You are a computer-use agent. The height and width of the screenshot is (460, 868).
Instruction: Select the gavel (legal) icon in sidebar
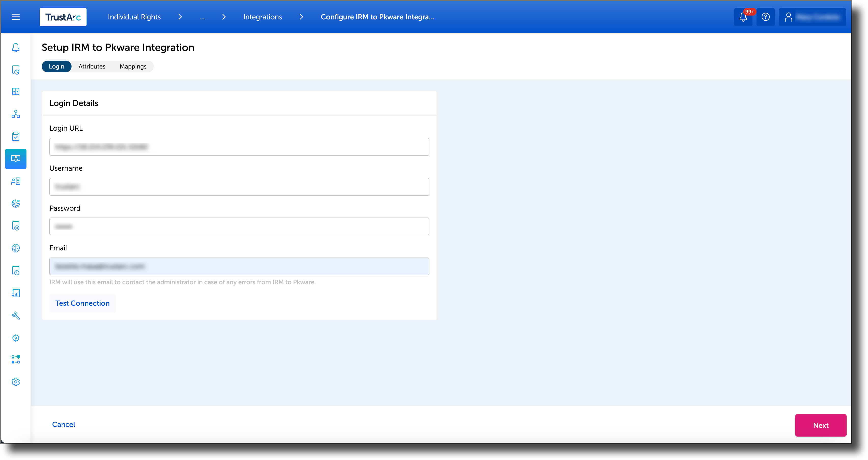click(x=16, y=316)
